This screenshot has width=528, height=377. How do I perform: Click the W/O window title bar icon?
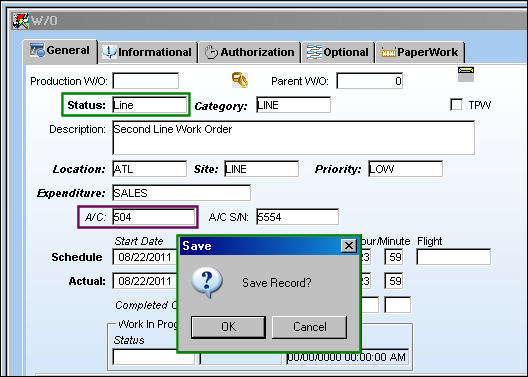coord(20,21)
